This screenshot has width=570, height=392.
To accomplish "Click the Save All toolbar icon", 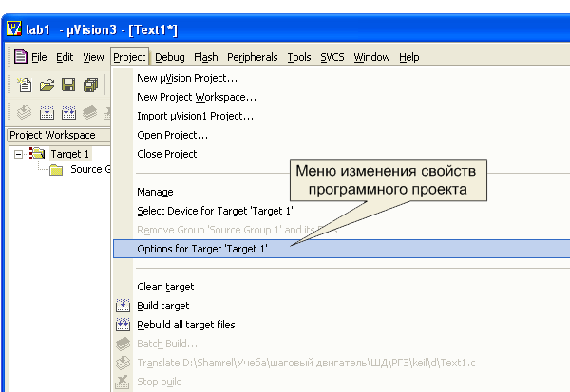I will (x=90, y=85).
